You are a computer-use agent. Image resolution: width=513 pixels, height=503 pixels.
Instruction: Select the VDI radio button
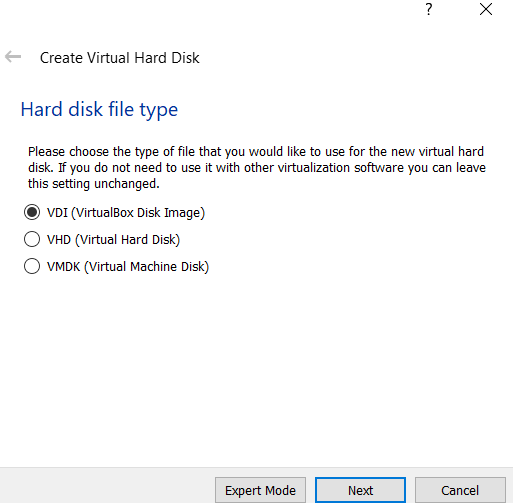point(32,212)
